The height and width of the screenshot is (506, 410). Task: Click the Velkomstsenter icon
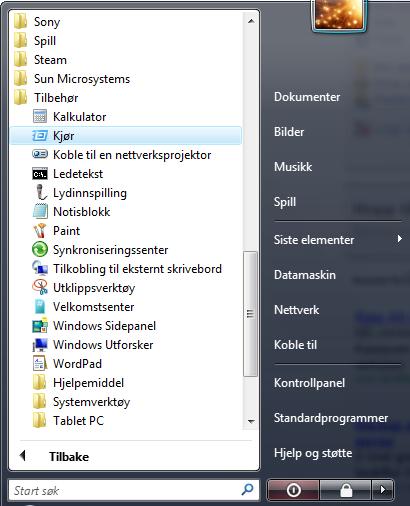pyautogui.click(x=40, y=306)
